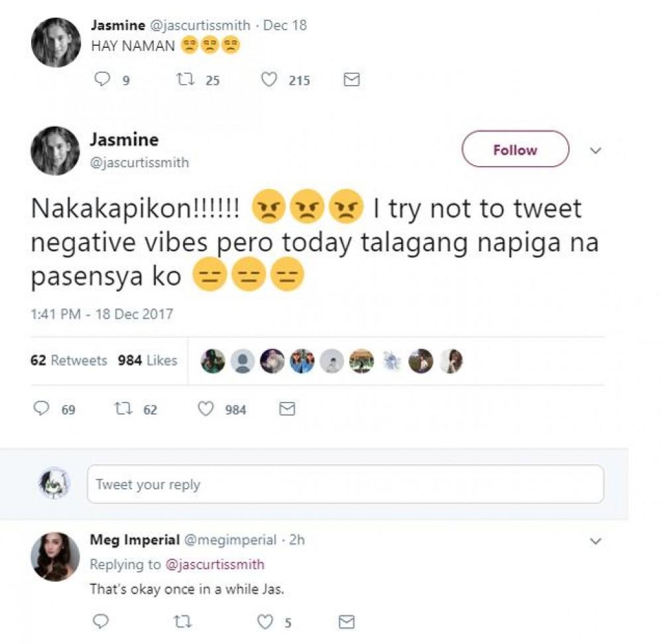
Task: Click the Tweet your reply field
Action: pyautogui.click(x=345, y=484)
